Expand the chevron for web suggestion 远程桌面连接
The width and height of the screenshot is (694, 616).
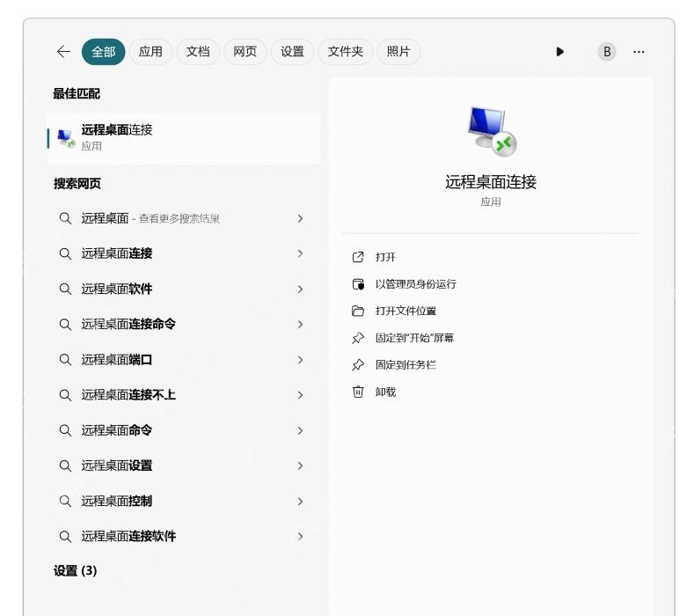pyautogui.click(x=300, y=253)
